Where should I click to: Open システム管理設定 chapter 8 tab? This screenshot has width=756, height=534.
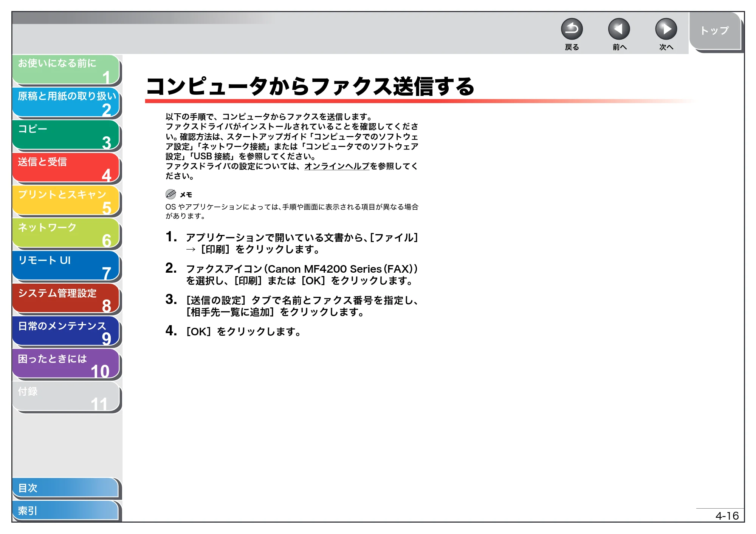66,299
